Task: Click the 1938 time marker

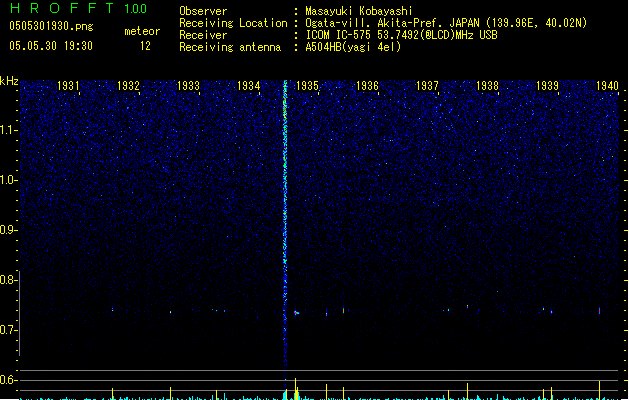Action: click(x=487, y=85)
